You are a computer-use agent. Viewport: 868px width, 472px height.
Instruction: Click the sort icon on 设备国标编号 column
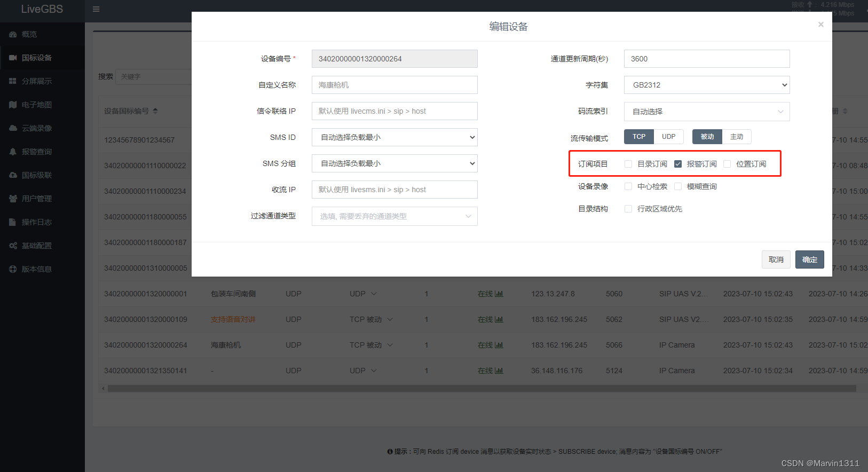[x=155, y=111]
